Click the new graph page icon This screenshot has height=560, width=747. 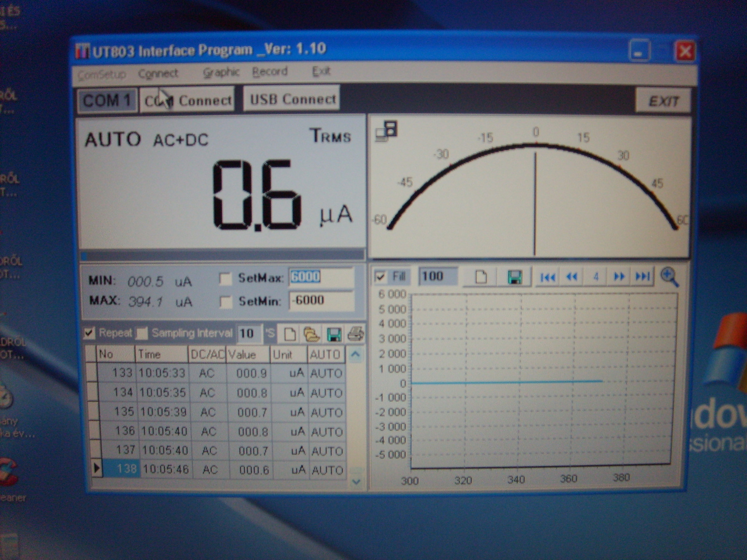coord(481,277)
